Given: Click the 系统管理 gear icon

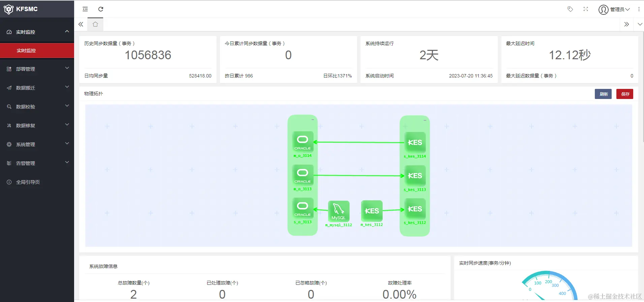Looking at the screenshot, I should (x=9, y=144).
